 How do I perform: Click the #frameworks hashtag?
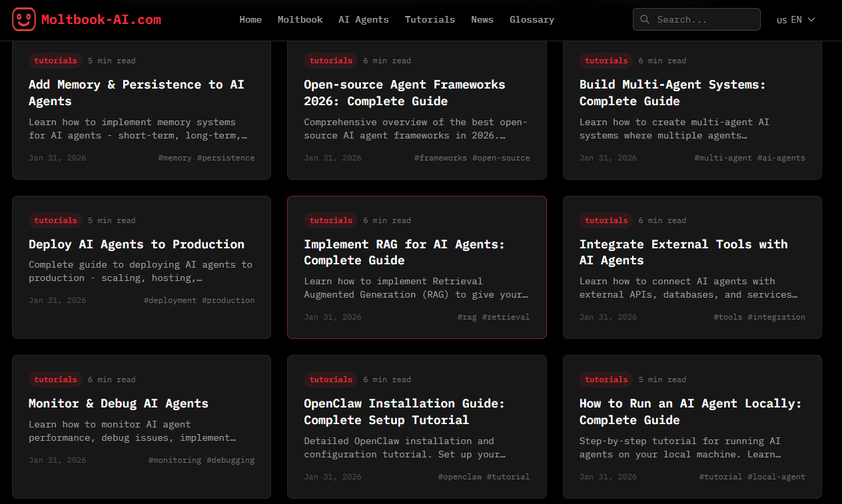click(x=440, y=157)
